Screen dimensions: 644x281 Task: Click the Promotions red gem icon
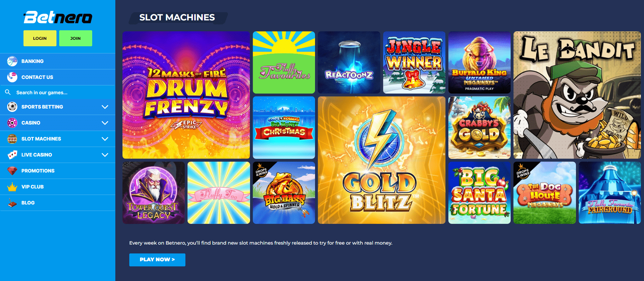[x=12, y=171]
